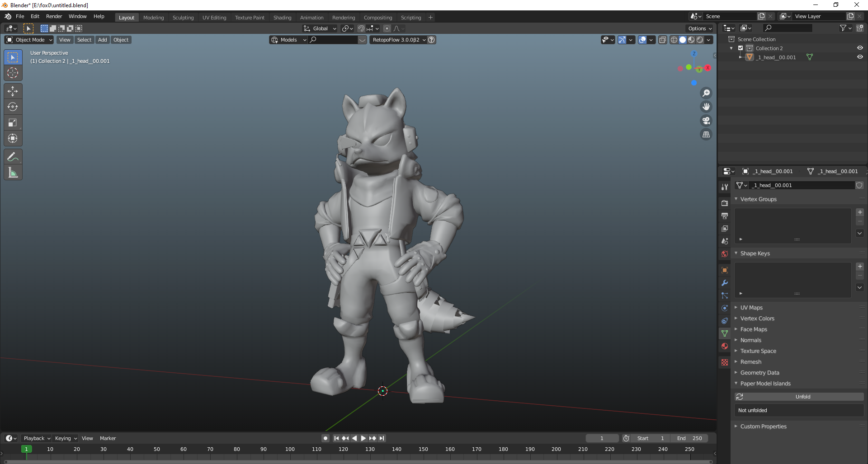Image resolution: width=868 pixels, height=464 pixels.
Task: Hide Collection 2 with eye icon
Action: (860, 48)
